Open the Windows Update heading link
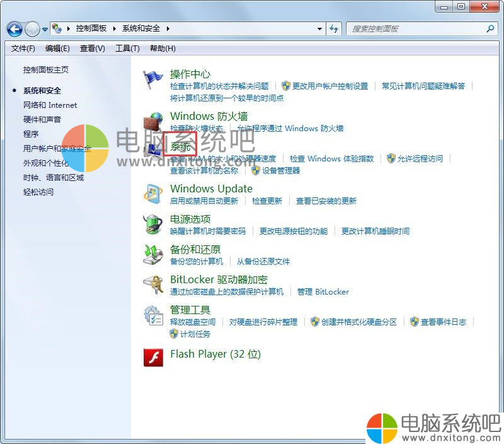 pyautogui.click(x=211, y=189)
